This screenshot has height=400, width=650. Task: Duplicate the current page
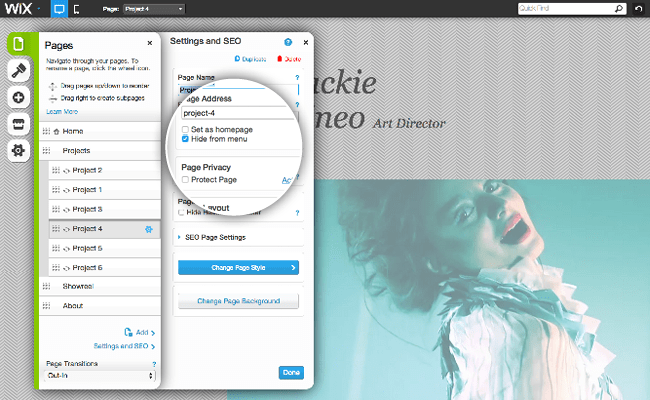250,59
